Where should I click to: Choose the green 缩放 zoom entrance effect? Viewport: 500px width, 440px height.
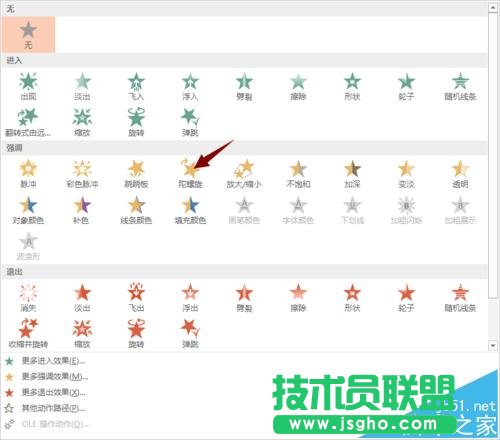point(82,122)
